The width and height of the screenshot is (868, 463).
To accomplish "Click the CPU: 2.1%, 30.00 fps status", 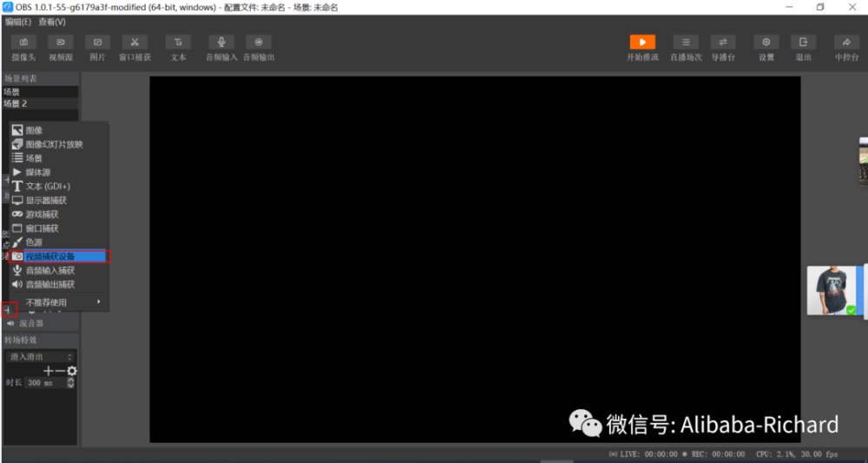I will click(x=797, y=454).
